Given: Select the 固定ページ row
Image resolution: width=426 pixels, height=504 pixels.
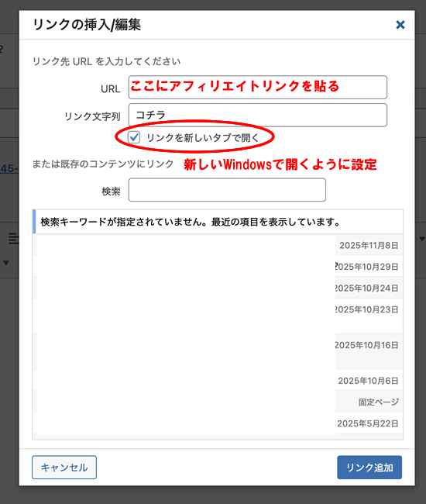Looking at the screenshot, I should point(218,402).
